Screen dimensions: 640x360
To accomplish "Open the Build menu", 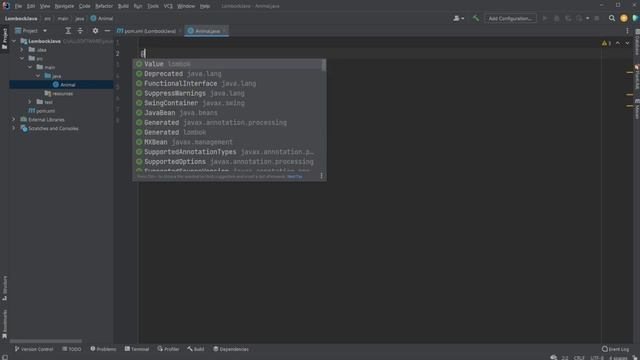I will 123,6.
